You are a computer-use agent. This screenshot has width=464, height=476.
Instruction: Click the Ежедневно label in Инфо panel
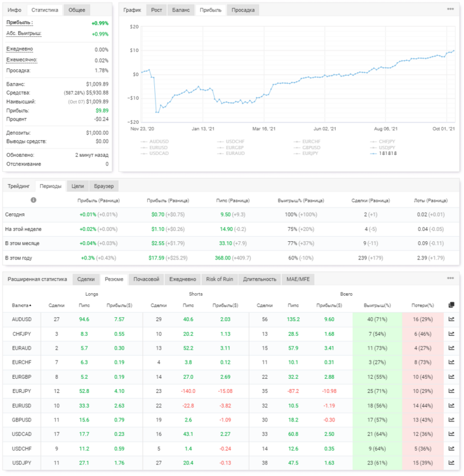pyautogui.click(x=20, y=49)
